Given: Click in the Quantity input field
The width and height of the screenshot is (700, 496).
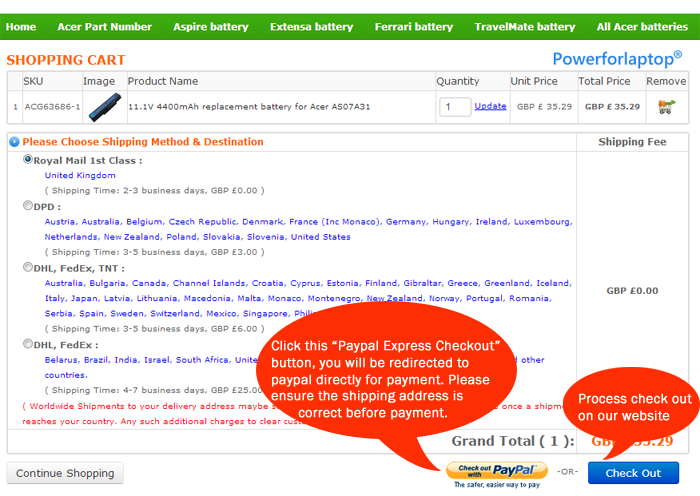Looking at the screenshot, I should tap(455, 106).
